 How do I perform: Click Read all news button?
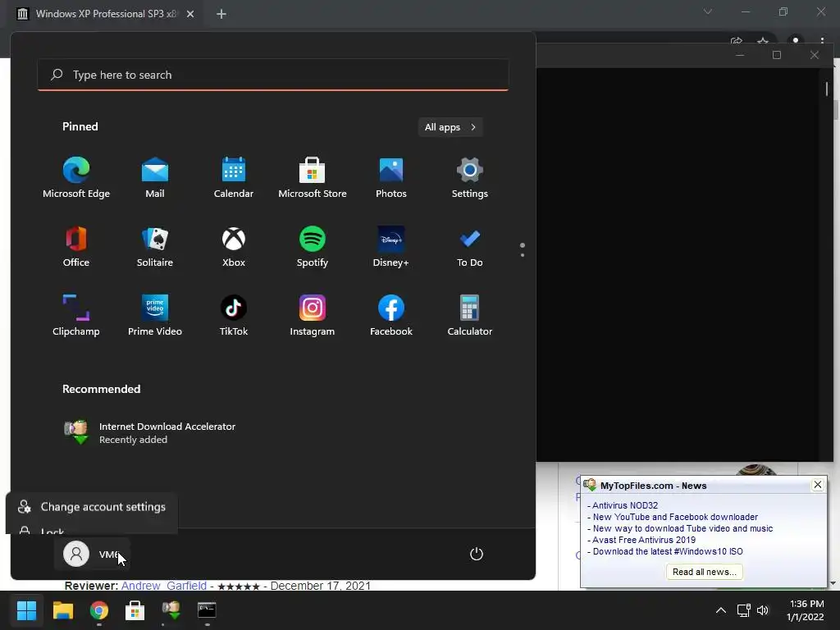705,572
